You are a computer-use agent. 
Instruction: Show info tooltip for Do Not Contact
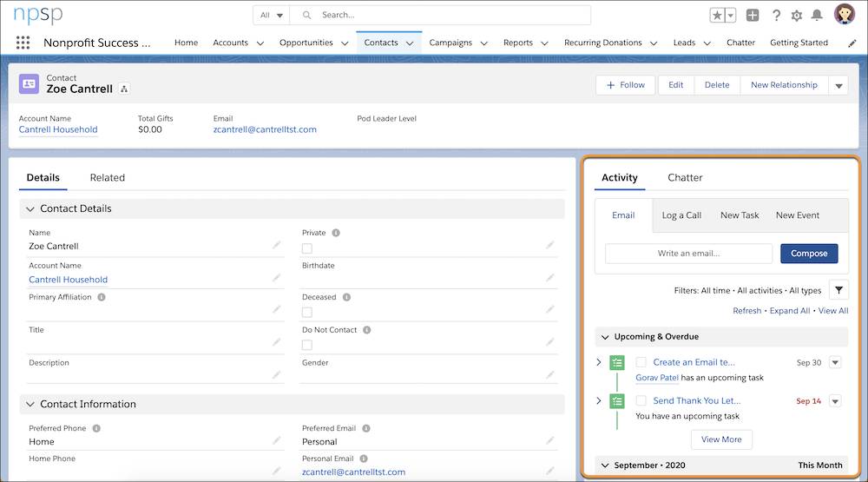coord(367,330)
